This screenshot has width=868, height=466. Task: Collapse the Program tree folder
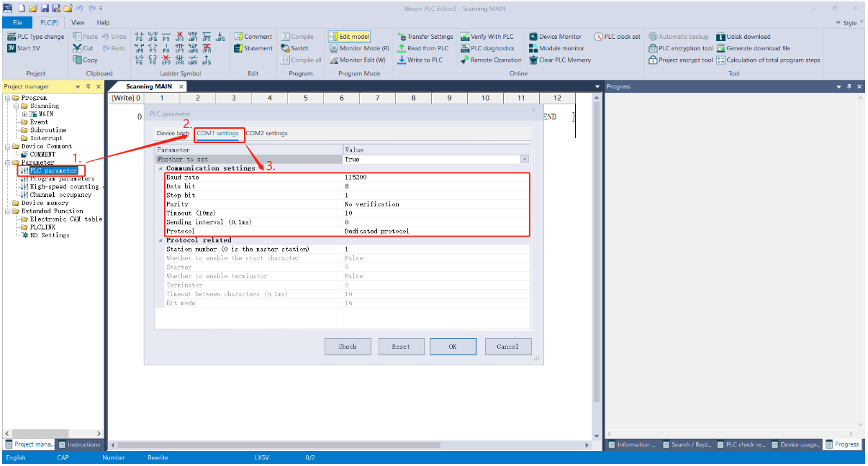click(x=7, y=98)
